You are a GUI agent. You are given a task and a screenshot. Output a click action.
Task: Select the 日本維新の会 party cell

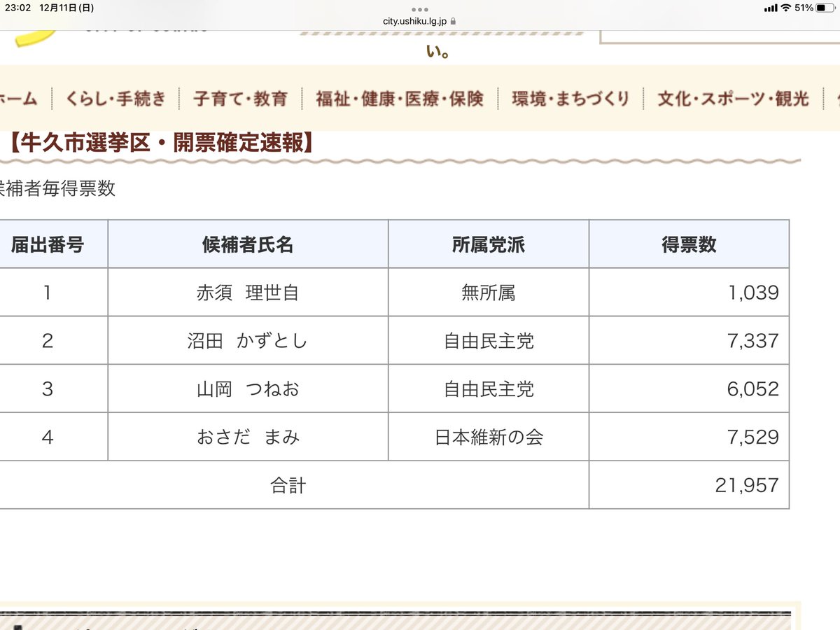click(489, 437)
